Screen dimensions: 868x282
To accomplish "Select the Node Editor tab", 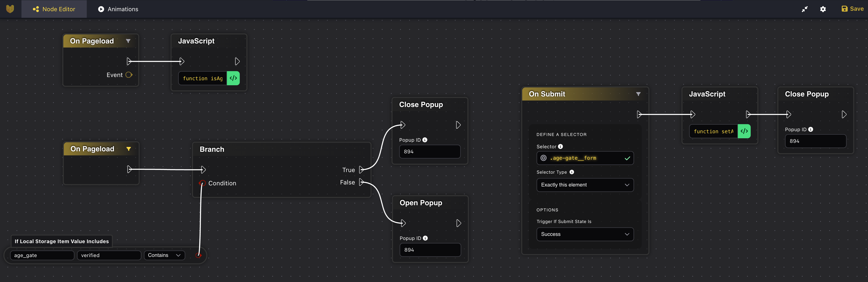I will pyautogui.click(x=54, y=9).
